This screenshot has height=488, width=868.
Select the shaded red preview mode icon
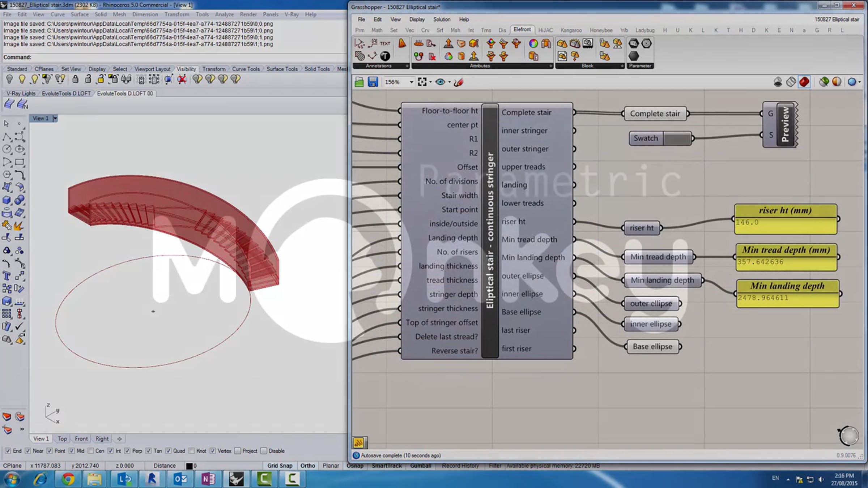click(x=804, y=82)
